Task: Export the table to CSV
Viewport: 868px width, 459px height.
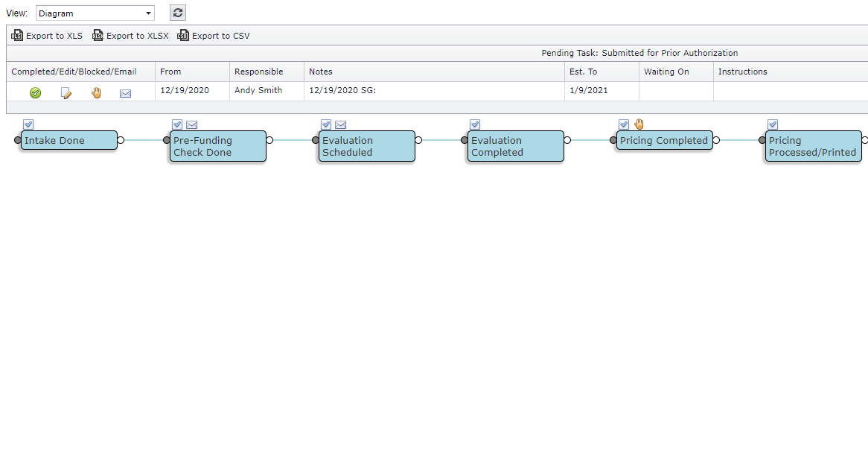Action: pyautogui.click(x=214, y=36)
